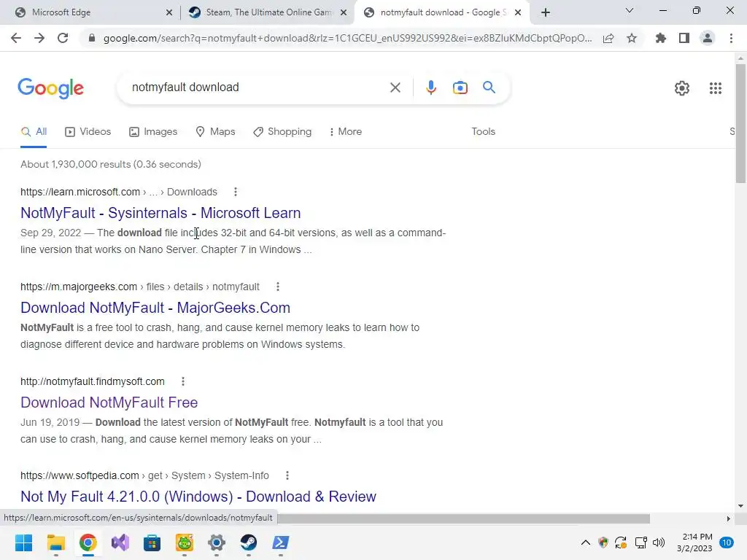The height and width of the screenshot is (560, 747).
Task: Select the All results tab
Action: click(34, 132)
